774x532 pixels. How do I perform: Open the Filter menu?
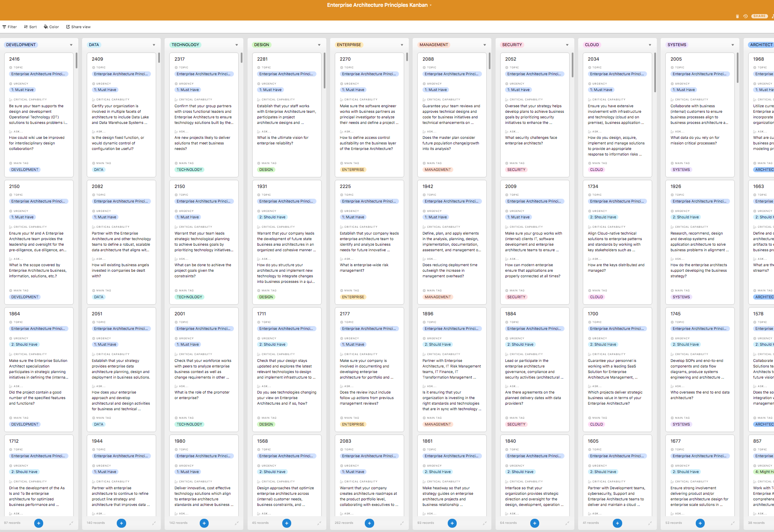click(9, 27)
